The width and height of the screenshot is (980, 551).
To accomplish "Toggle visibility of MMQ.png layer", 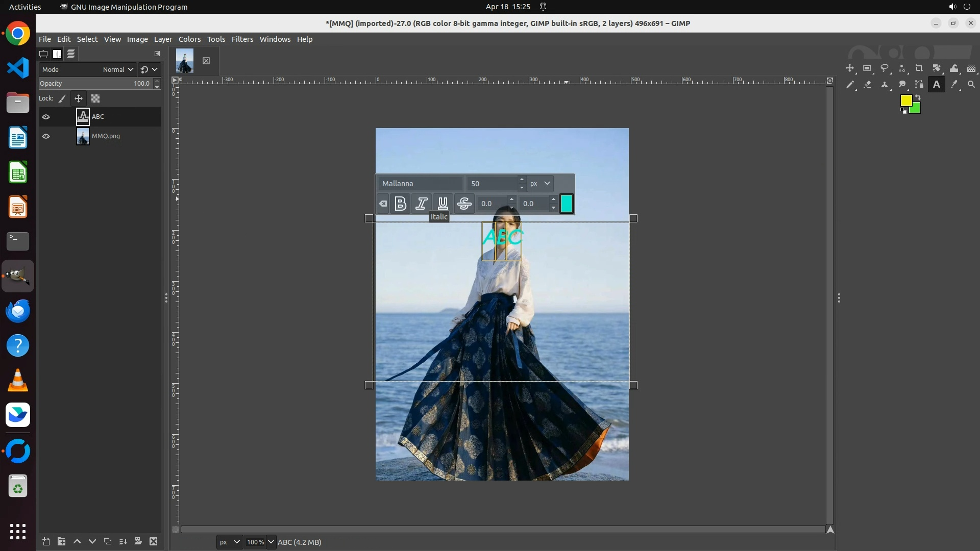I will [46, 136].
